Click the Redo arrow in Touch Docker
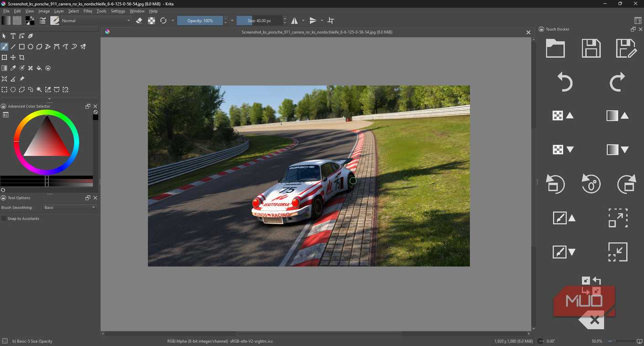 (617, 82)
